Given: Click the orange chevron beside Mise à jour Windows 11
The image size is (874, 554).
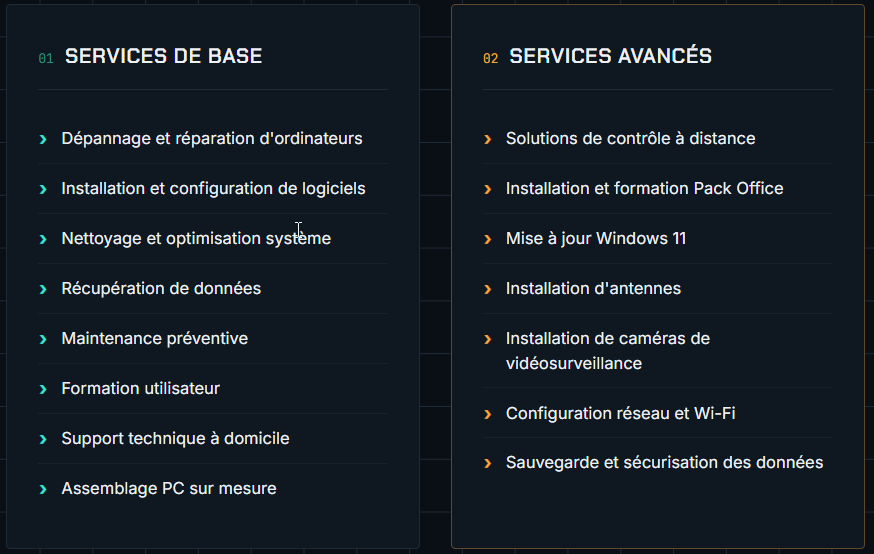Looking at the screenshot, I should (488, 239).
